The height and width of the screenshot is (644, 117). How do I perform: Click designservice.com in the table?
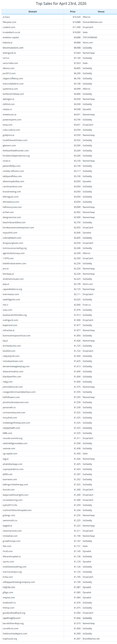pos(12,217)
